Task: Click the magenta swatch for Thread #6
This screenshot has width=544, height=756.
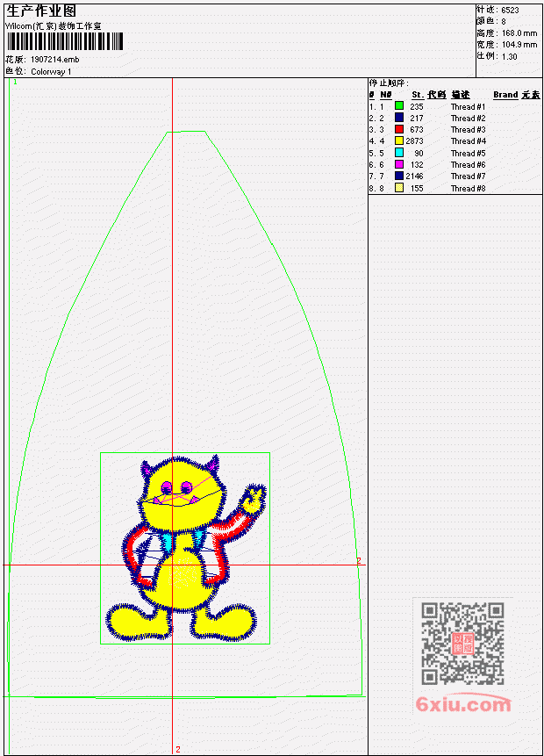Action: tap(399, 164)
